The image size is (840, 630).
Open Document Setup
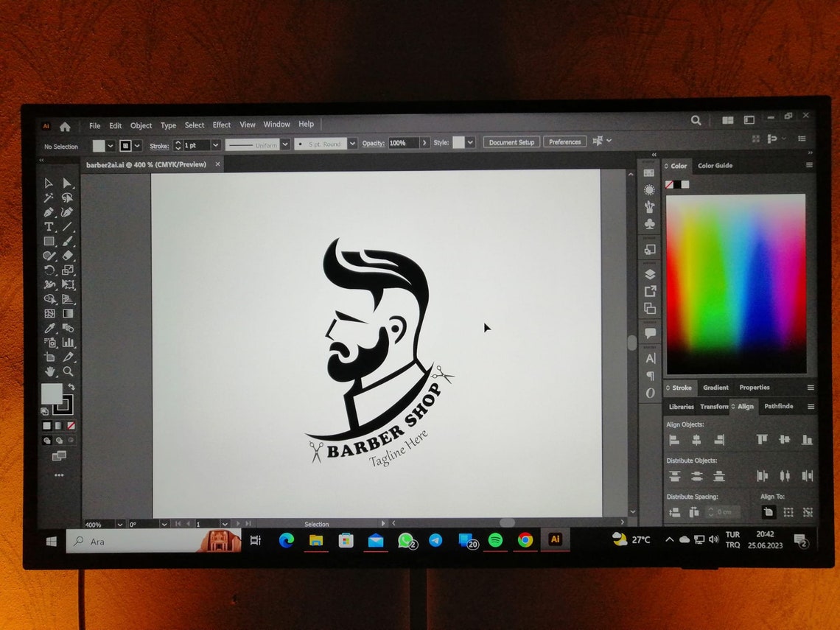pos(511,141)
